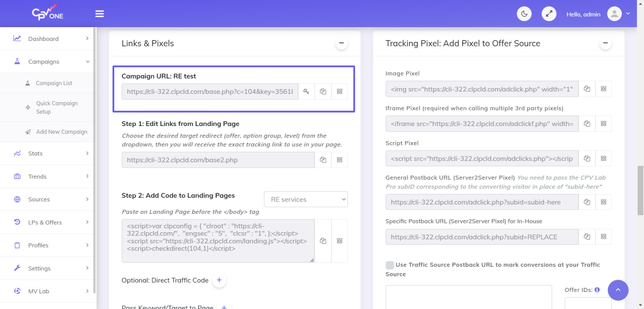The height and width of the screenshot is (309, 644).
Task: Click the admin user avatar
Action: click(x=615, y=14)
